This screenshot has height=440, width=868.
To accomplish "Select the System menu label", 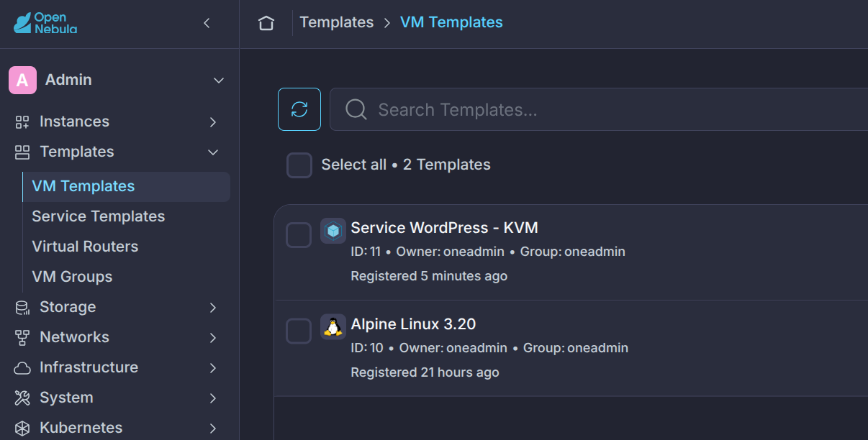I will (x=66, y=398).
